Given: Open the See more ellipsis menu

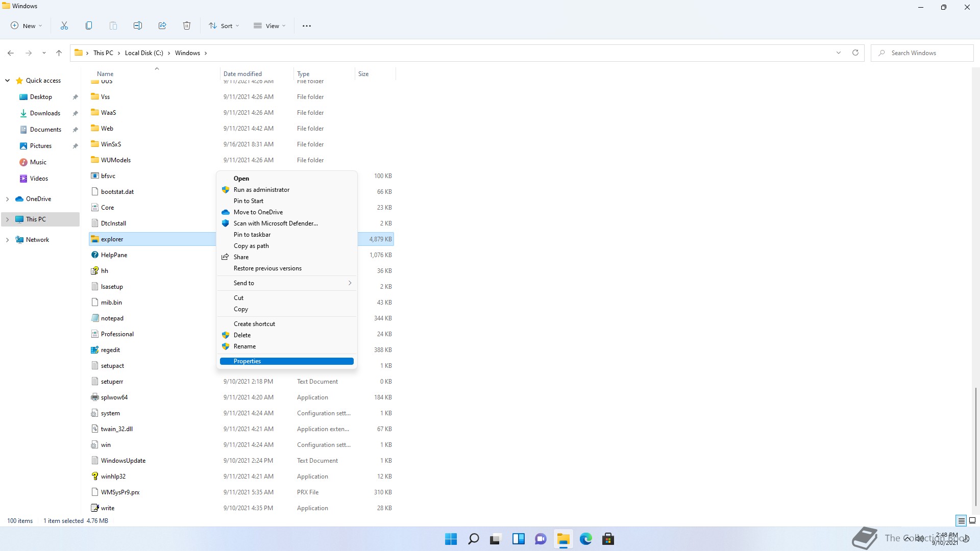Looking at the screenshot, I should click(x=307, y=26).
